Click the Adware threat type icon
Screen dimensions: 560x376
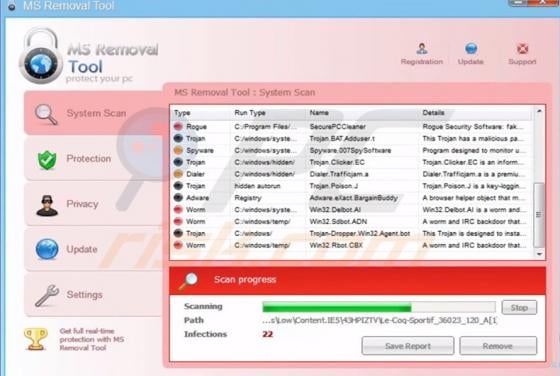[x=178, y=197]
